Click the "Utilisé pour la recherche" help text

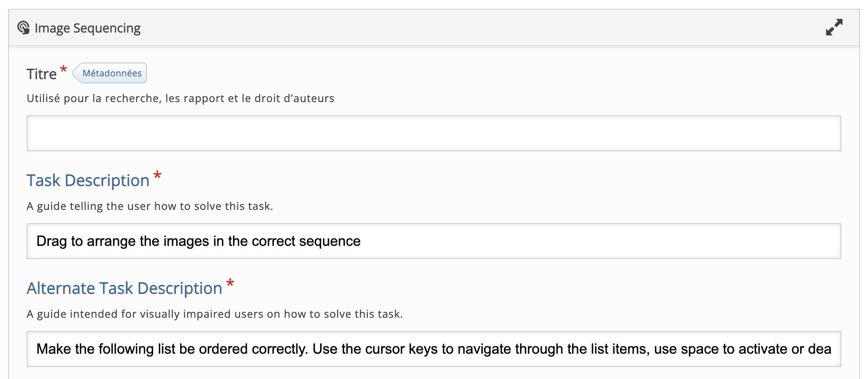click(180, 99)
